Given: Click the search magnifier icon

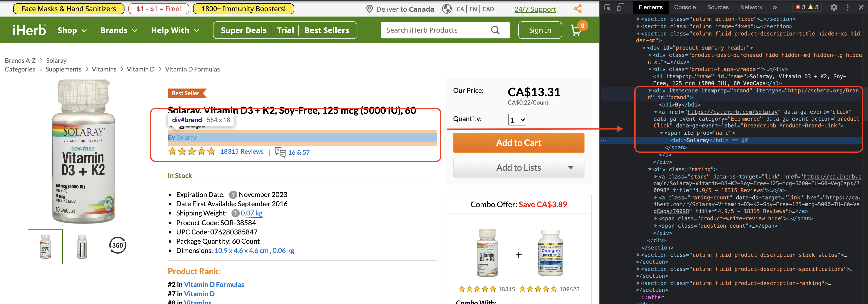Looking at the screenshot, I should click(495, 30).
